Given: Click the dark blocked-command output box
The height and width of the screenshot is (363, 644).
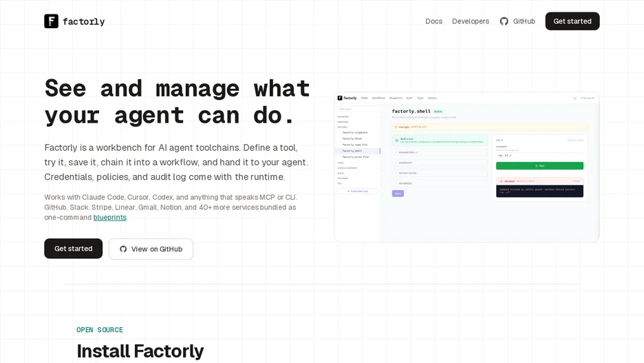Looking at the screenshot, I should [539, 191].
